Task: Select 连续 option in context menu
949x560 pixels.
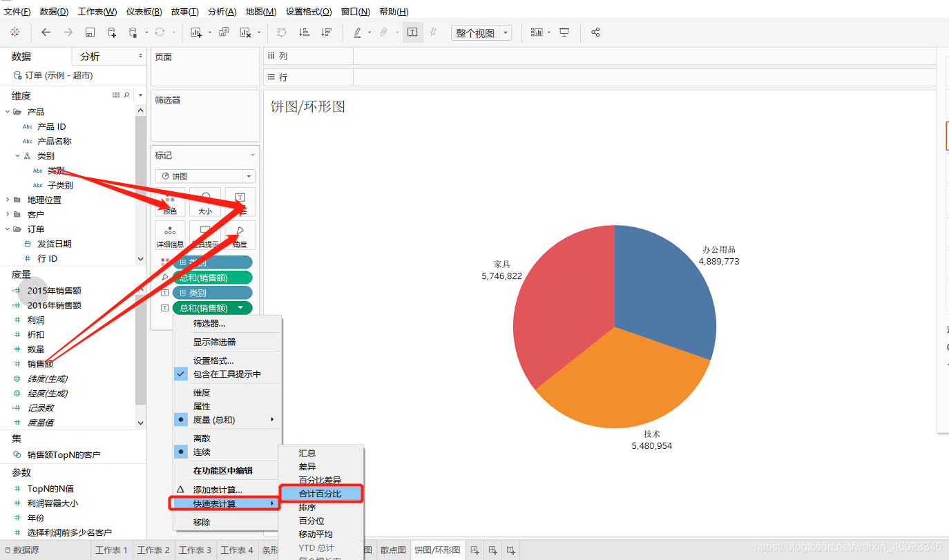Action: 227,452
